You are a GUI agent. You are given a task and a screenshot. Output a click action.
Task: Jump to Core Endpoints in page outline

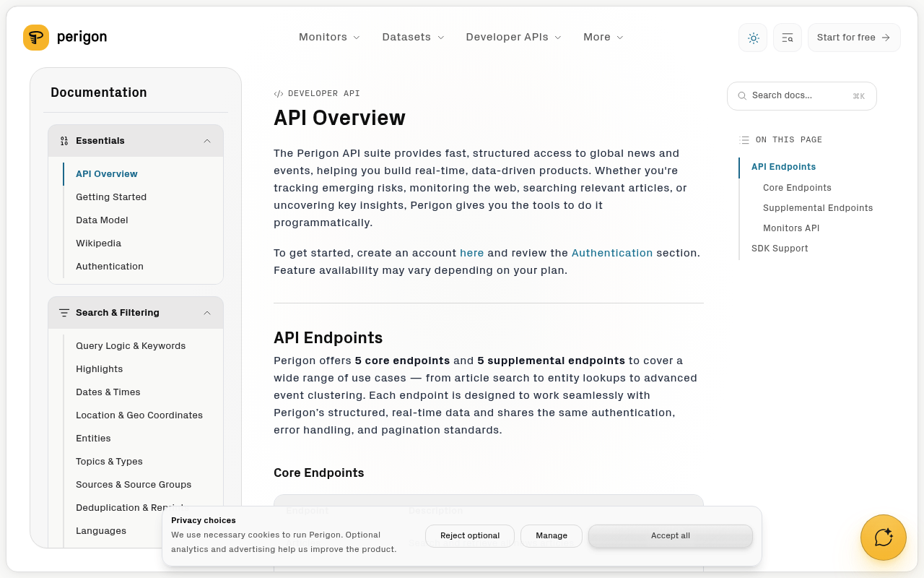coord(798,188)
